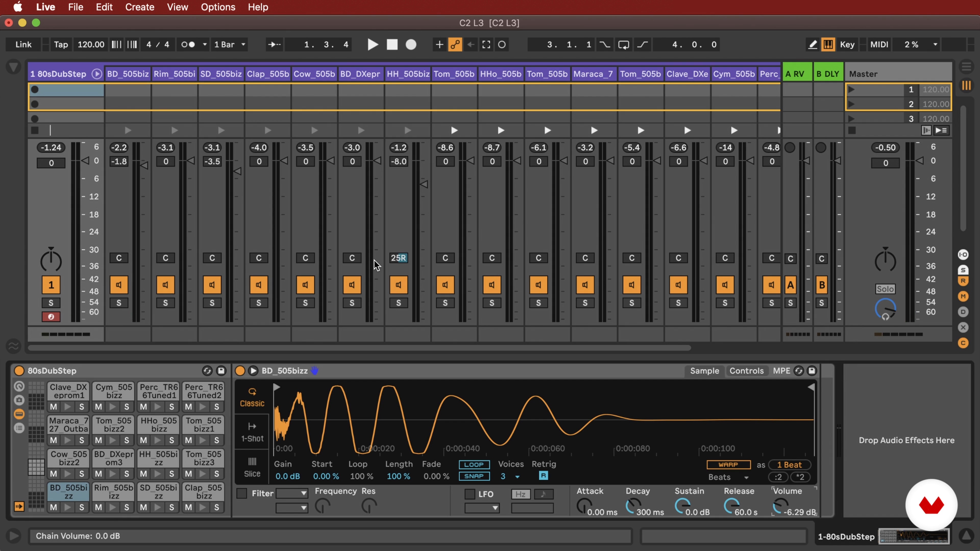Save the 80sDubStep rack preset
This screenshot has width=980, height=551.
pyautogui.click(x=221, y=371)
